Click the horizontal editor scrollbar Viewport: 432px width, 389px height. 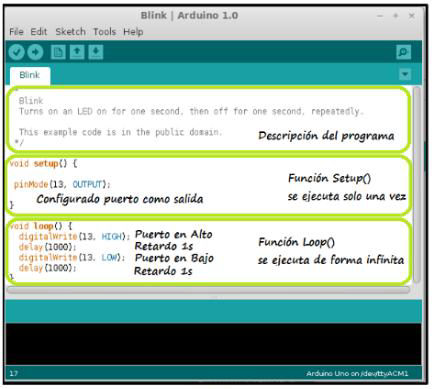208,290
